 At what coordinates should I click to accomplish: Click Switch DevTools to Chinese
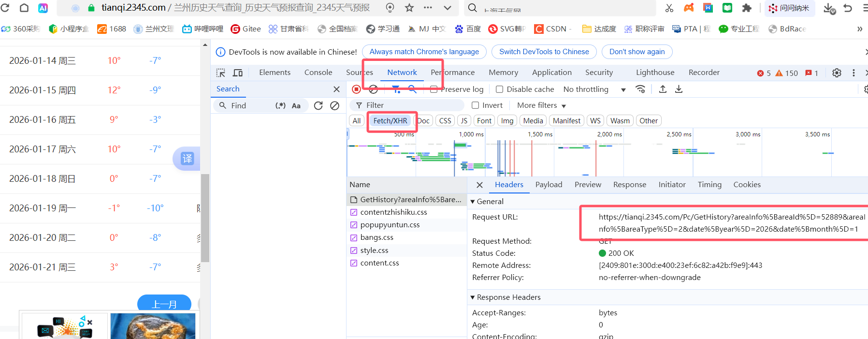544,52
